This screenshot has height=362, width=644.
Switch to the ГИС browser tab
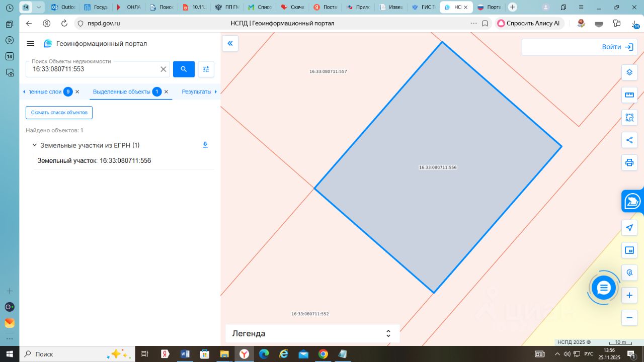(x=424, y=7)
